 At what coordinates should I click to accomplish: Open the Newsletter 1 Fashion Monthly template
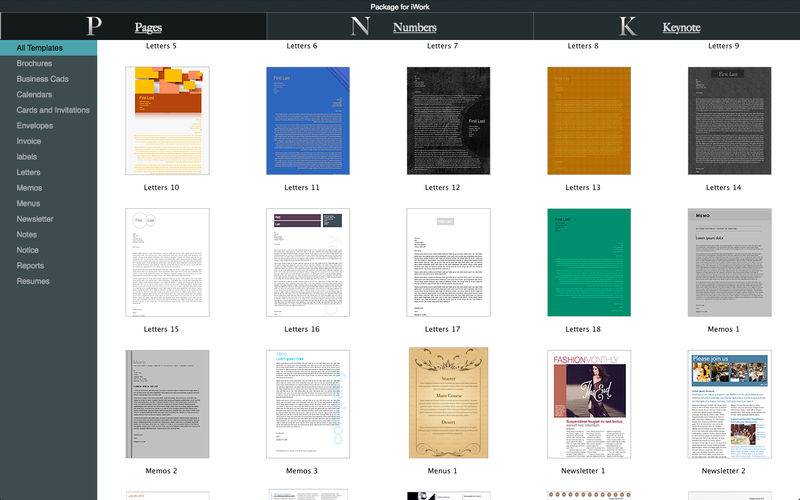click(x=589, y=404)
